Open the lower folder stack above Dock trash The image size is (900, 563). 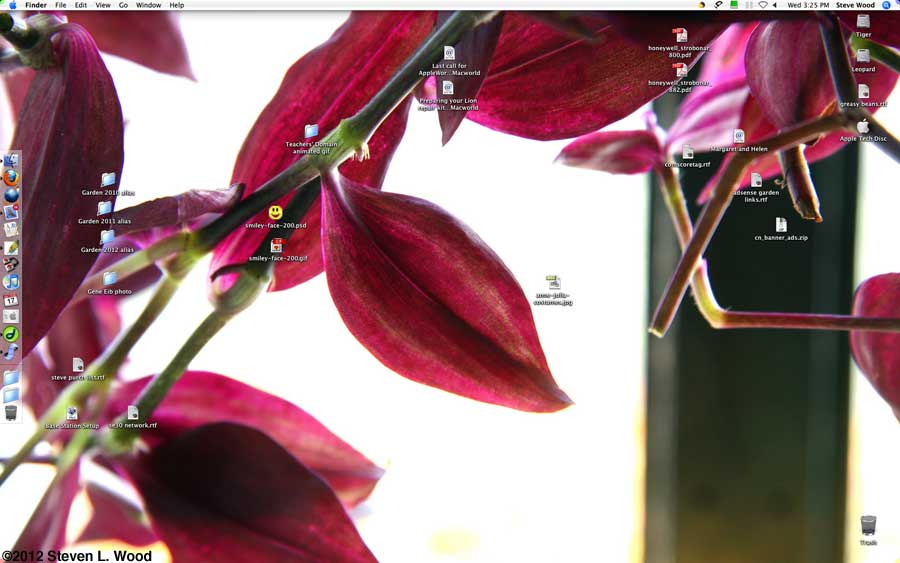click(10, 395)
